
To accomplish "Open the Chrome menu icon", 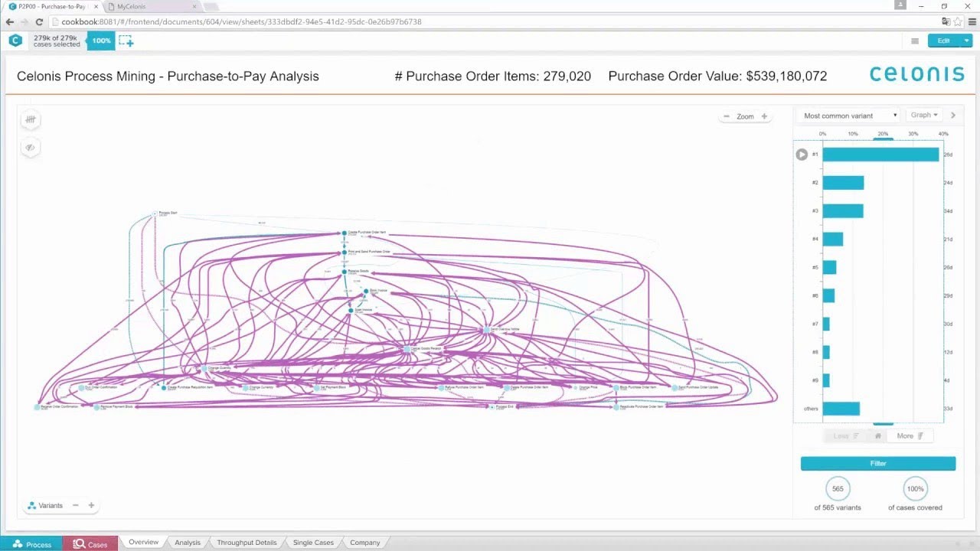I will 972,22.
